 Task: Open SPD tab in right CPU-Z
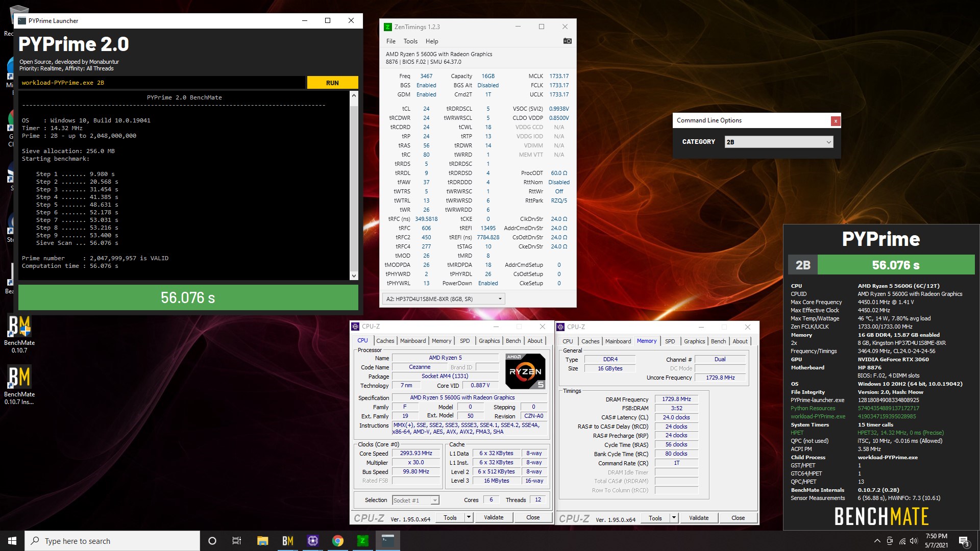pyautogui.click(x=670, y=341)
